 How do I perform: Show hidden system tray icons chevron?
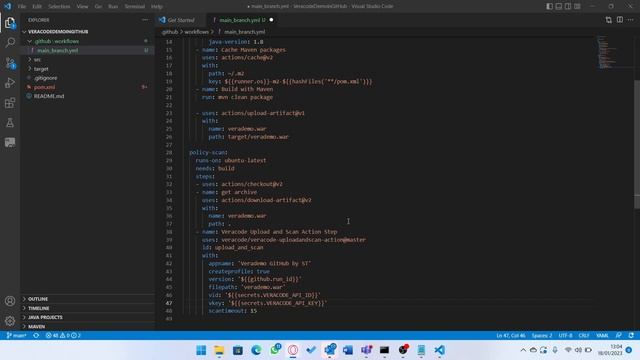pos(523,350)
